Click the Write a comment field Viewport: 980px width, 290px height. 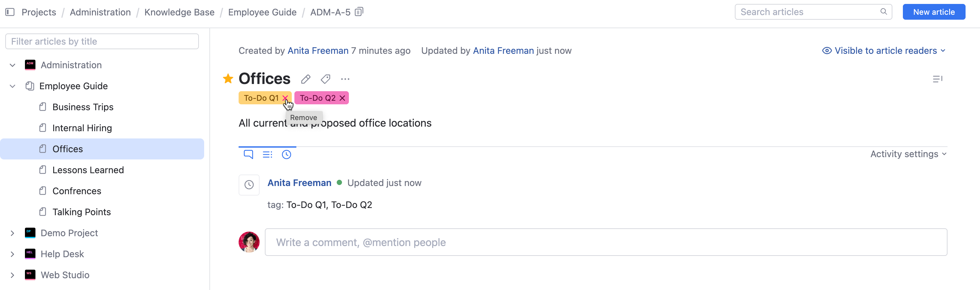click(606, 242)
